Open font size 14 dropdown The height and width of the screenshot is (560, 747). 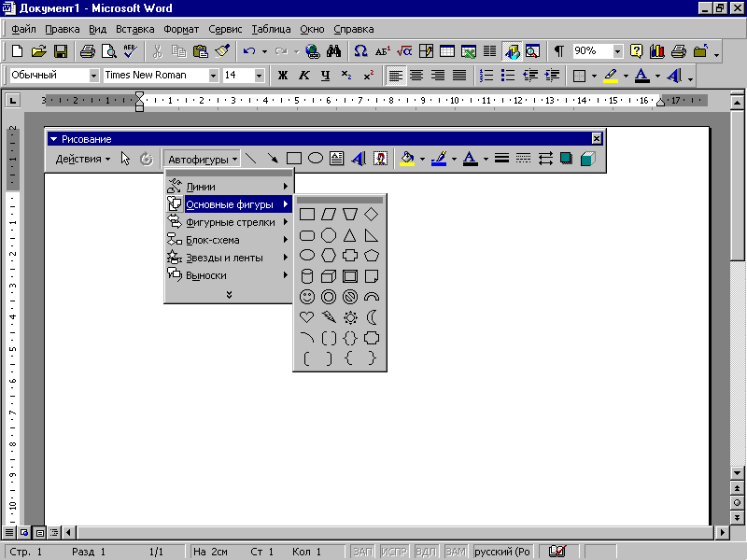pyautogui.click(x=260, y=76)
